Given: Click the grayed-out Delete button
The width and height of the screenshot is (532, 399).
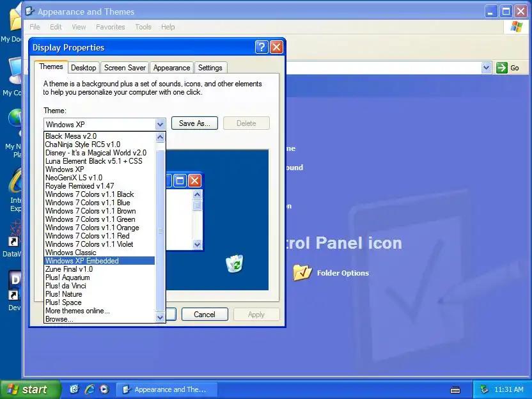Looking at the screenshot, I should click(246, 123).
